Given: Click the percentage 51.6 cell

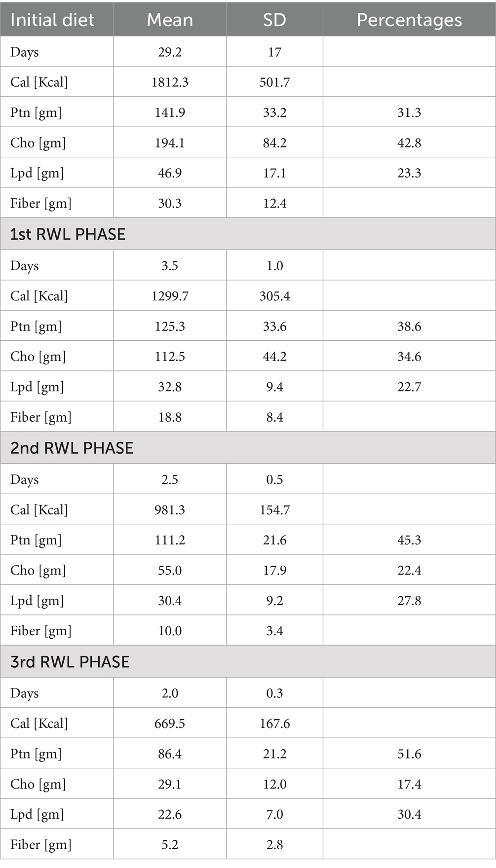Looking at the screenshot, I should tap(409, 754).
